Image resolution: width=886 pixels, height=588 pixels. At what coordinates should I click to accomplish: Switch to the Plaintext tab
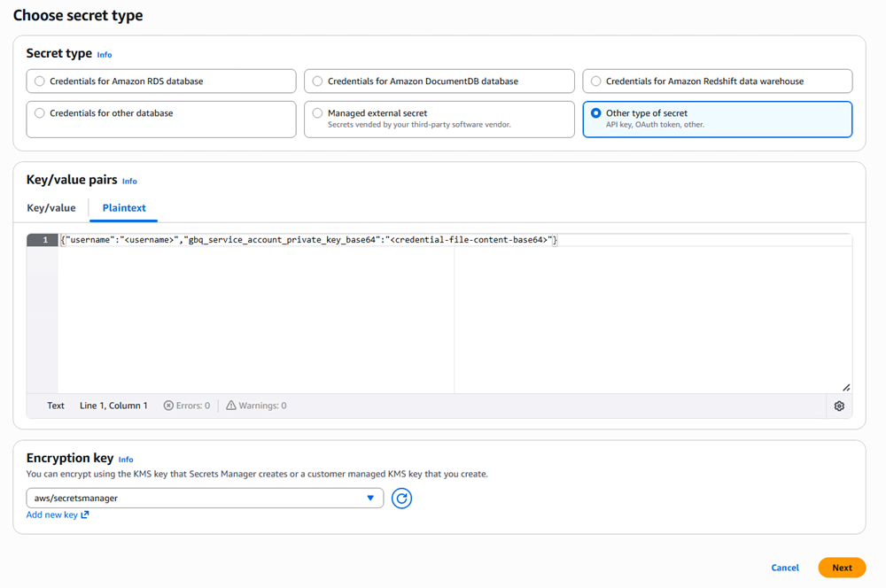124,208
